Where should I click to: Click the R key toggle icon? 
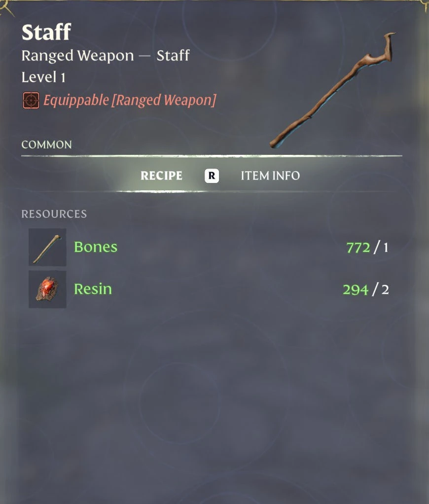click(212, 176)
